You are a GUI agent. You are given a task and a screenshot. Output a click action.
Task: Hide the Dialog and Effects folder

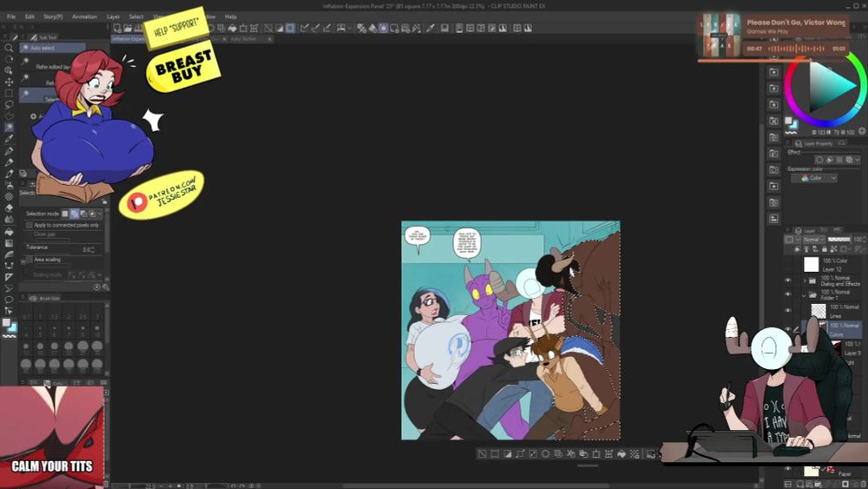788,281
